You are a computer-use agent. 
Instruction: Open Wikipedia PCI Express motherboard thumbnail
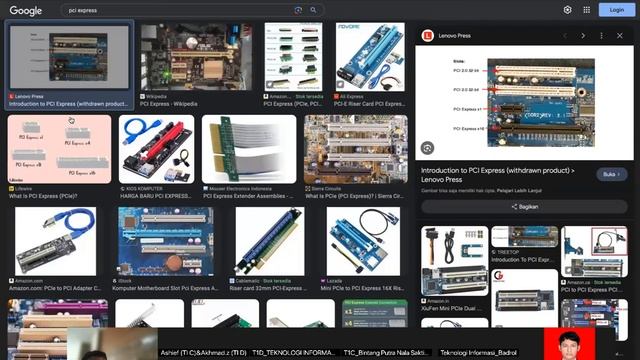[196, 57]
